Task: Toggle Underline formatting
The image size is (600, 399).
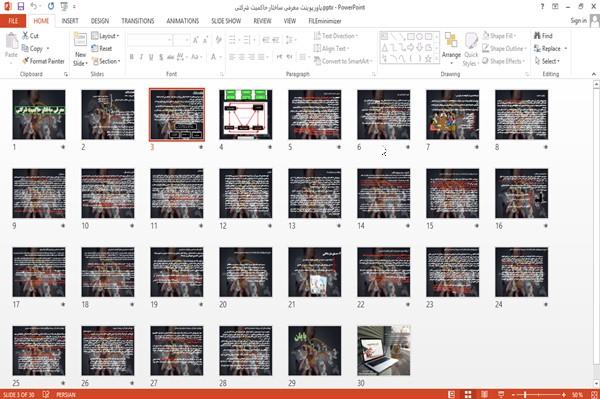Action: pyautogui.click(x=151, y=57)
